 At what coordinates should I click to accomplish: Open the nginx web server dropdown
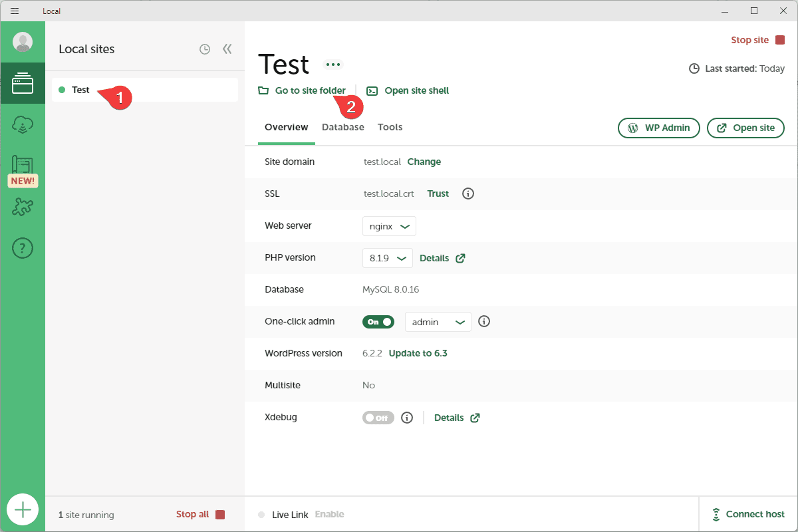(389, 226)
